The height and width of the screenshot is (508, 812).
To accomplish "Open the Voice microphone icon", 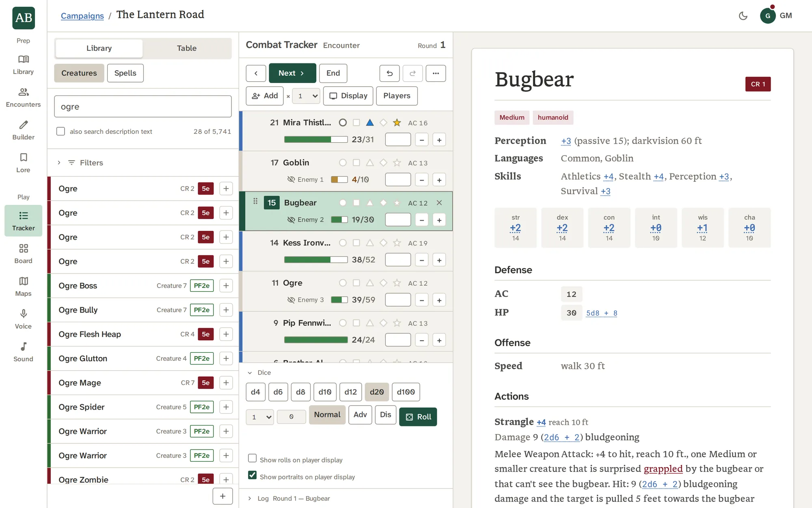I will coord(23,319).
